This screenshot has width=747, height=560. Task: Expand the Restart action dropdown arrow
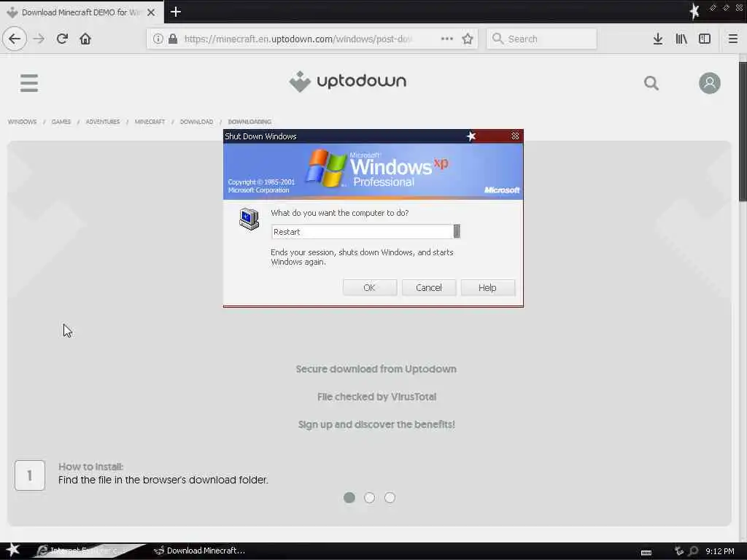[x=457, y=231]
